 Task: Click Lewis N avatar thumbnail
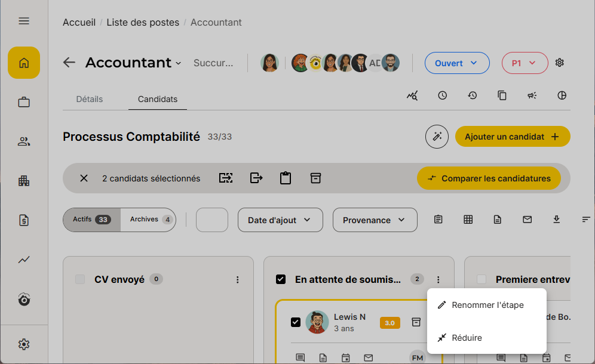[x=317, y=322]
